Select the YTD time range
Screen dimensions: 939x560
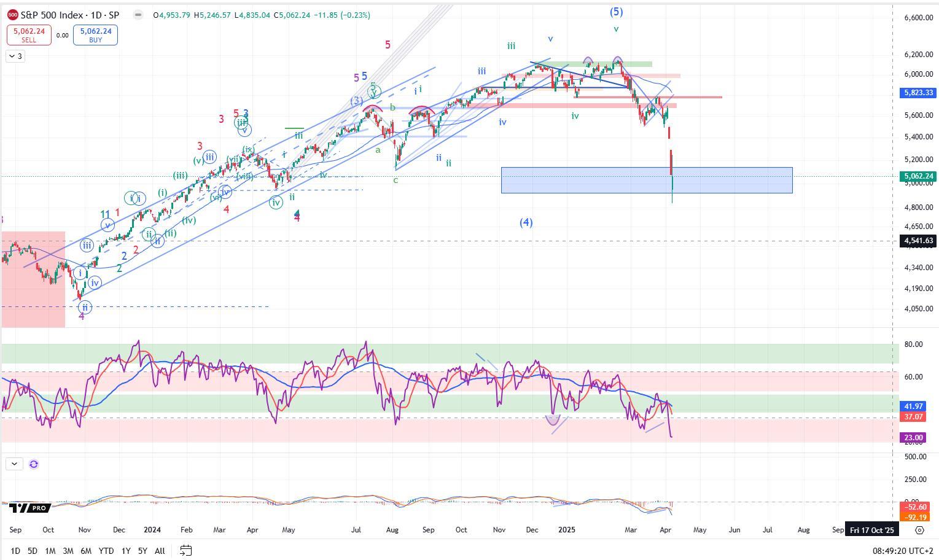(x=106, y=551)
